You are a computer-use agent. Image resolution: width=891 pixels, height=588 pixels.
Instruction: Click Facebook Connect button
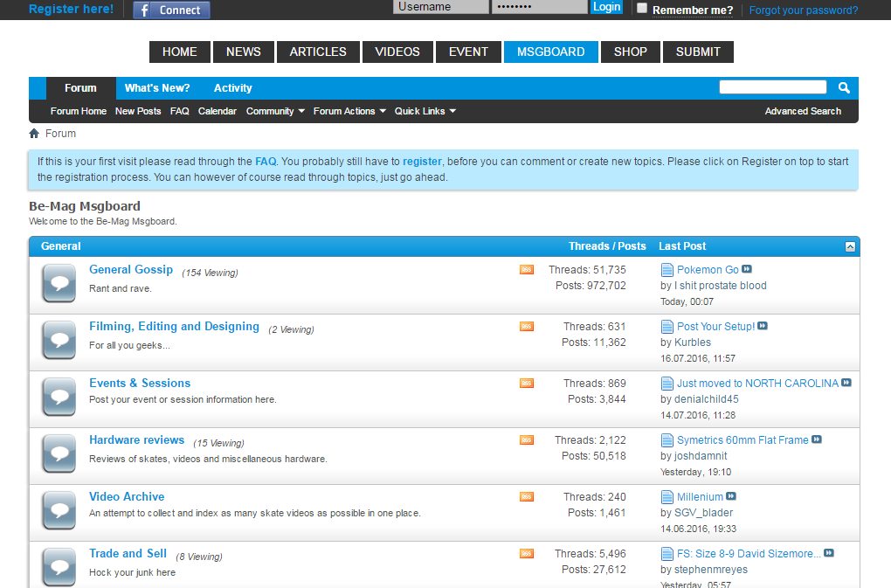[171, 10]
